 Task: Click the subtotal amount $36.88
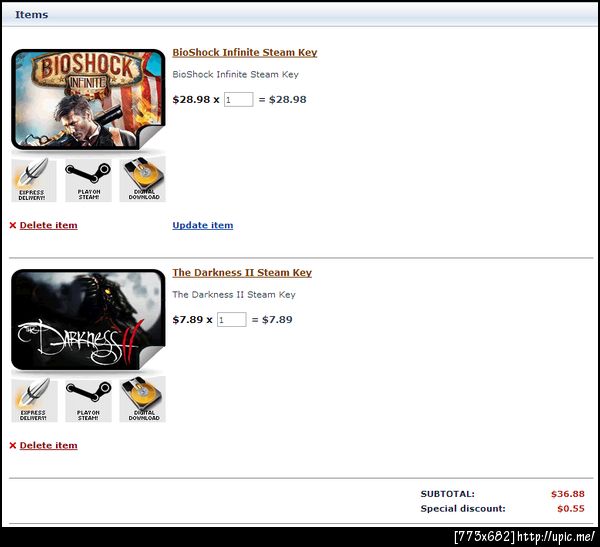click(x=567, y=494)
